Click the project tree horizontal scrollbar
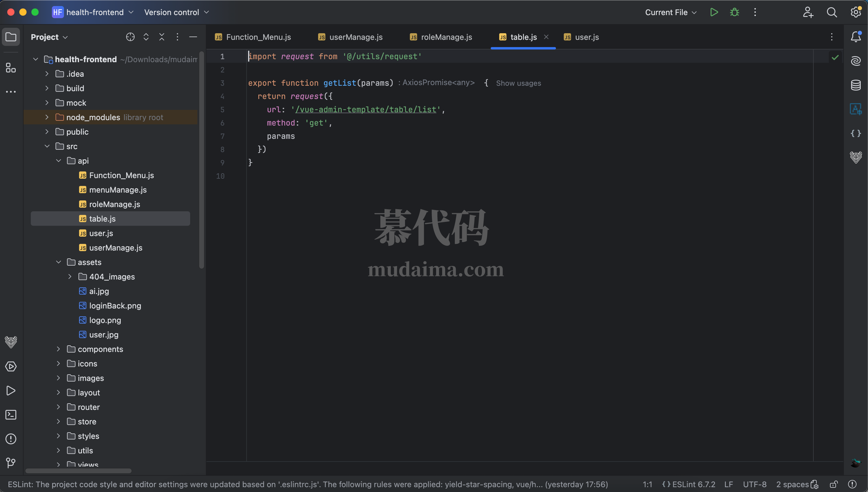868x492 pixels. point(78,471)
